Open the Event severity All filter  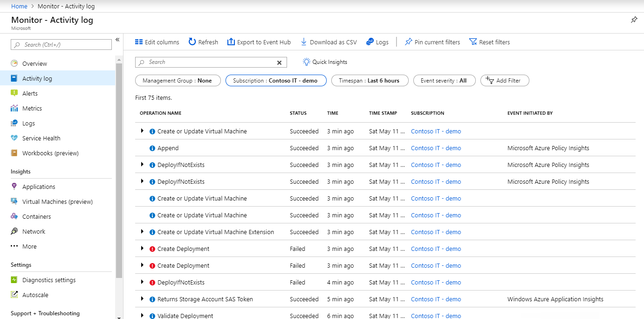[x=444, y=81]
